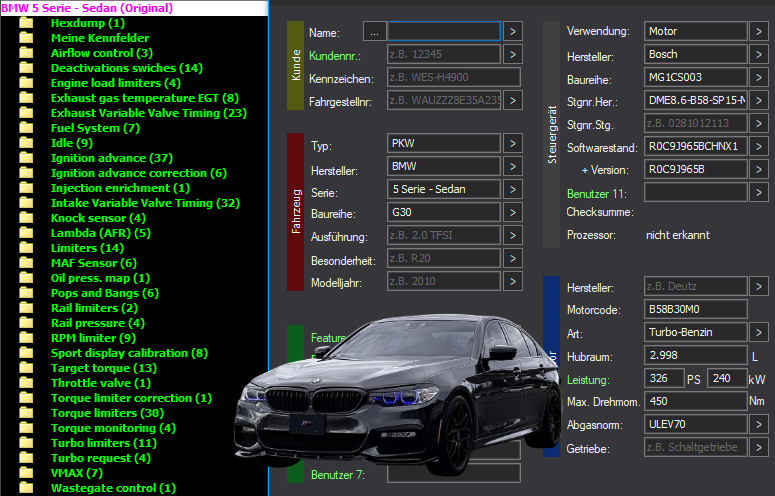
Task: Click folder icon for Ignition advance (37)
Action: pyautogui.click(x=26, y=158)
